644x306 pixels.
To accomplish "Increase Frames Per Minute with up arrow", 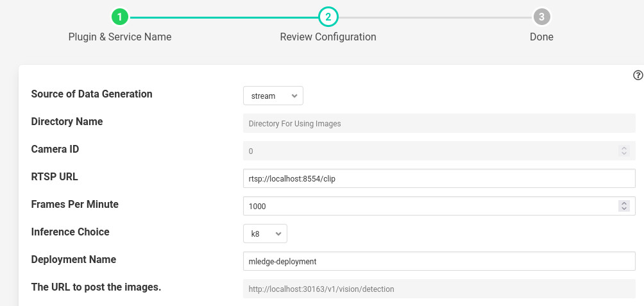I will (x=623, y=203).
